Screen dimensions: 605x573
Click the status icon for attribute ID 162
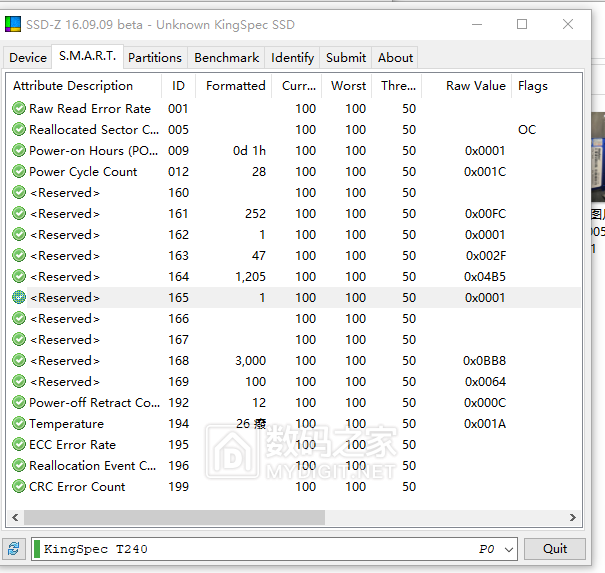tap(19, 234)
